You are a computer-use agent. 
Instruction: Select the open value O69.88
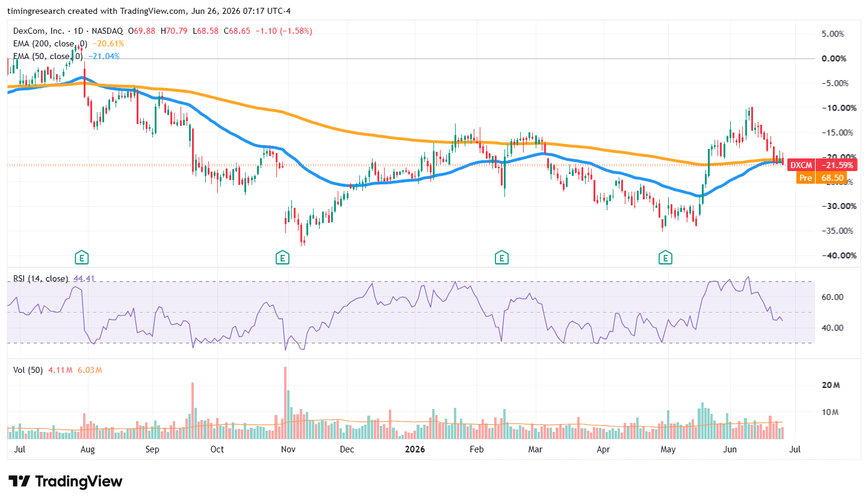142,31
